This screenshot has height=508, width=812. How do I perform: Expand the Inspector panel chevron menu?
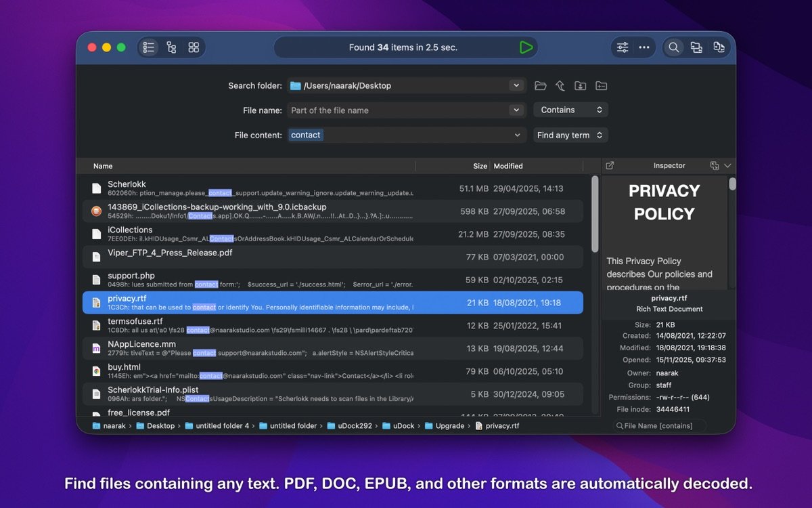(x=728, y=165)
